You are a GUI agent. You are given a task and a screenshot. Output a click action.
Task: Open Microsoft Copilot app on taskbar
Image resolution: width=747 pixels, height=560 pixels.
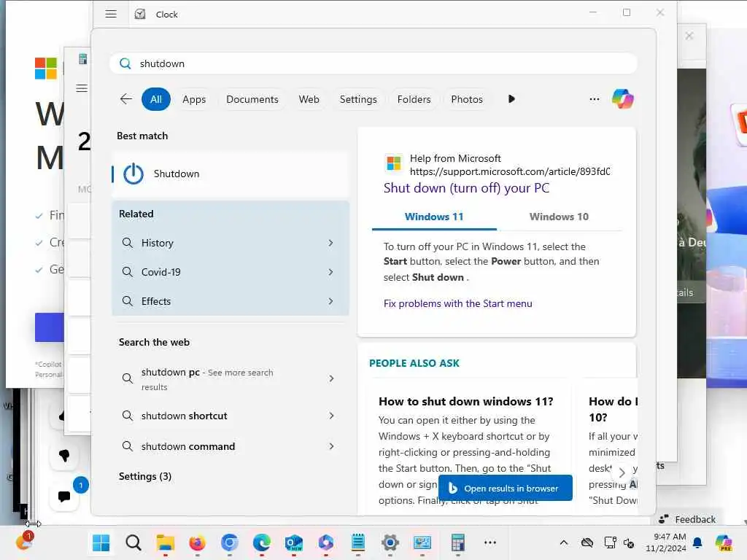click(326, 542)
